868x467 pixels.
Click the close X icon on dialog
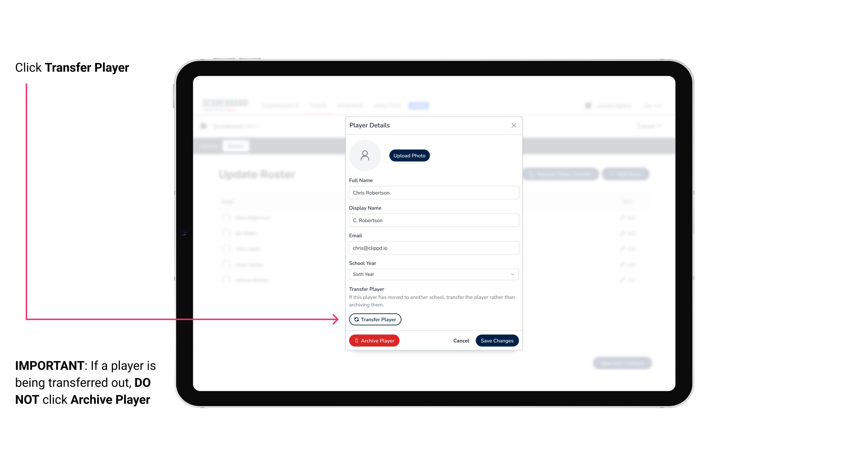[x=514, y=125]
